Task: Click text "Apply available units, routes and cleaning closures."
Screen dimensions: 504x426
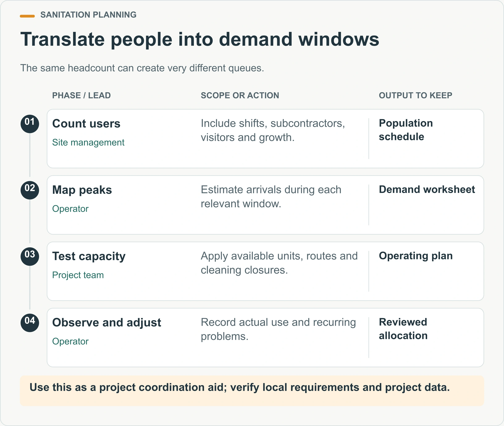Action: click(x=279, y=263)
